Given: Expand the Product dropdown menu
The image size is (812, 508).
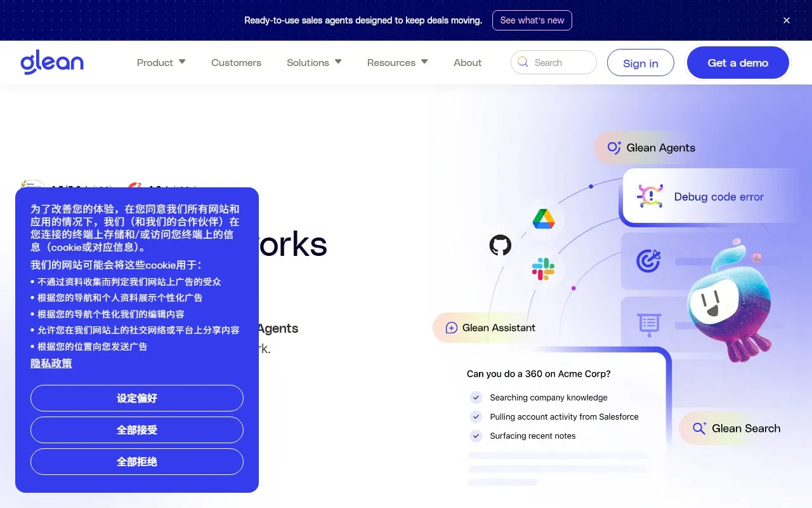Looking at the screenshot, I should (161, 62).
